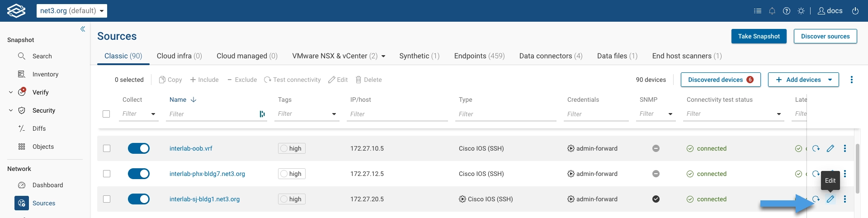The image size is (868, 218).
Task: Open the net3.org (default) network dropdown
Action: click(x=72, y=11)
